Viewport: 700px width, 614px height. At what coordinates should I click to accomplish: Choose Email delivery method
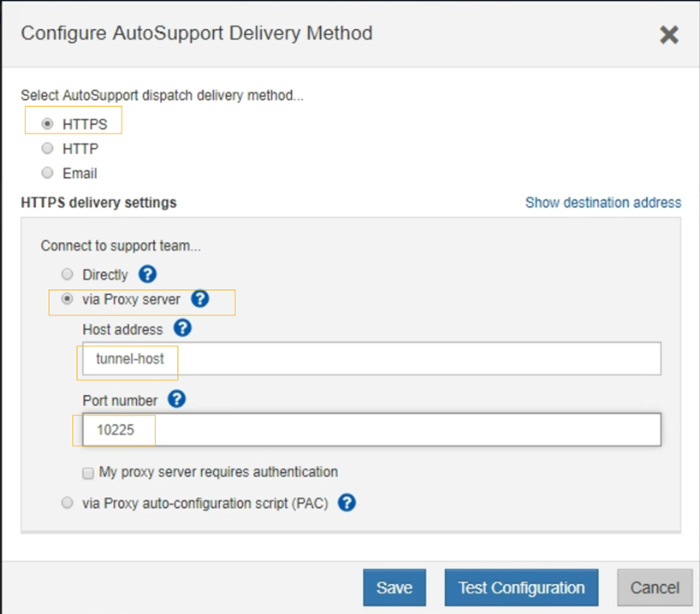click(48, 173)
